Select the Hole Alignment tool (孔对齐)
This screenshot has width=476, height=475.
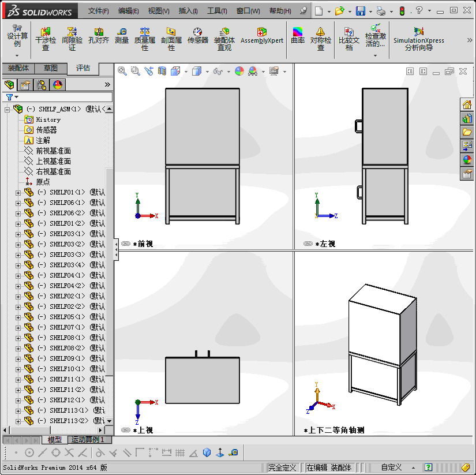(99, 36)
